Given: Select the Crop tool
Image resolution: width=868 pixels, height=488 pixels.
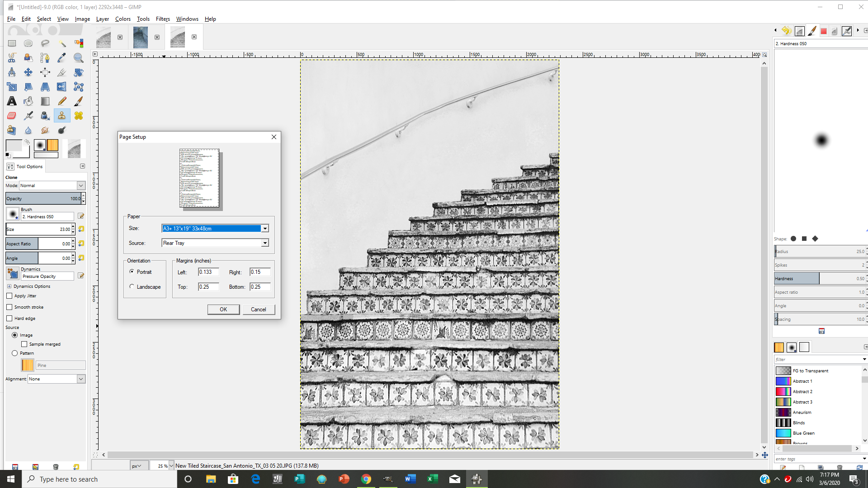Looking at the screenshot, I should (x=62, y=72).
